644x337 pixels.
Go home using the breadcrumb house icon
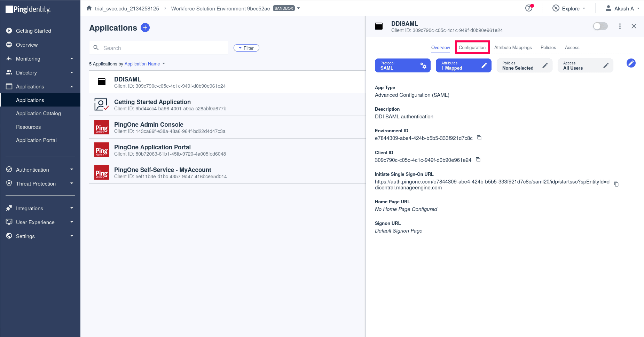coord(89,8)
